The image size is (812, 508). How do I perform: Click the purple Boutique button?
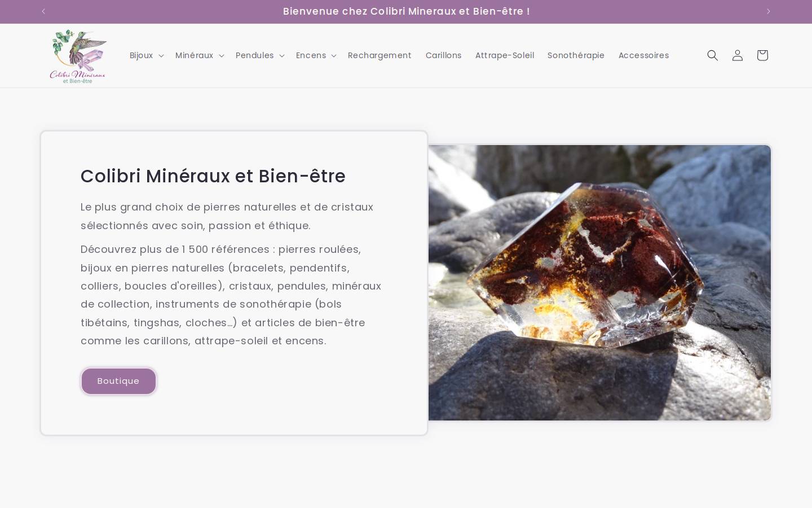pos(118,381)
